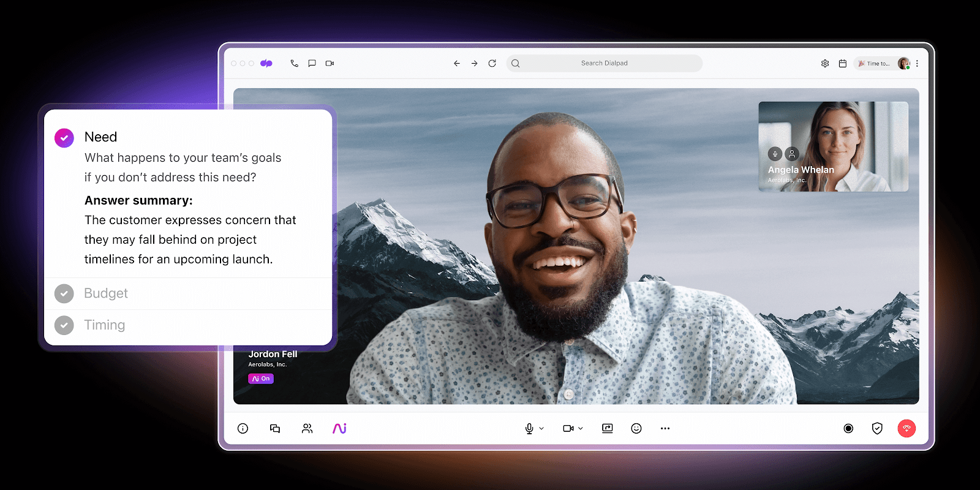Open more options ellipsis in bottom bar
The image size is (980, 490).
pyautogui.click(x=665, y=428)
